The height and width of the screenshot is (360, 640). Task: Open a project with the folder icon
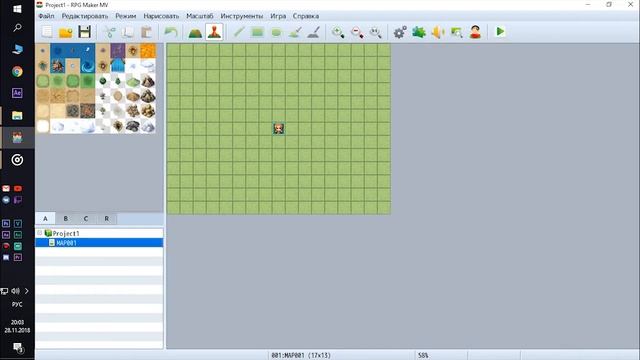tap(65, 32)
